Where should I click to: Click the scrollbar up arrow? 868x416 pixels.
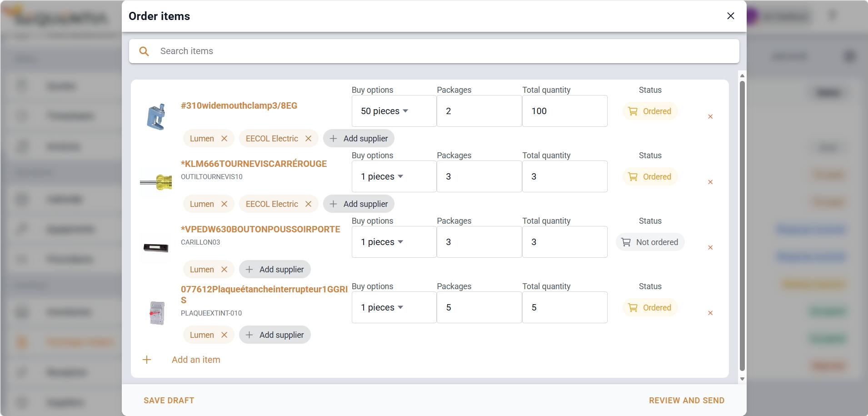click(742, 75)
